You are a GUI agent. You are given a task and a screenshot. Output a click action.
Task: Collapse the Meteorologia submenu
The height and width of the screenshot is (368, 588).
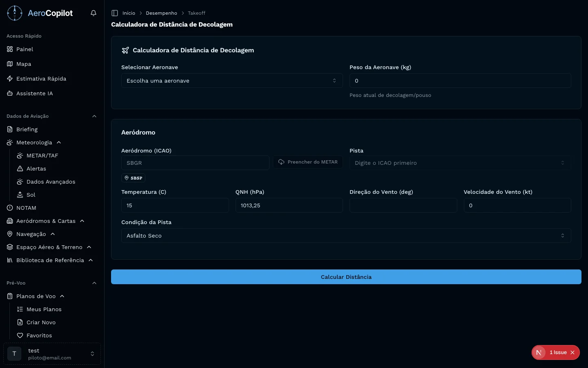59,142
